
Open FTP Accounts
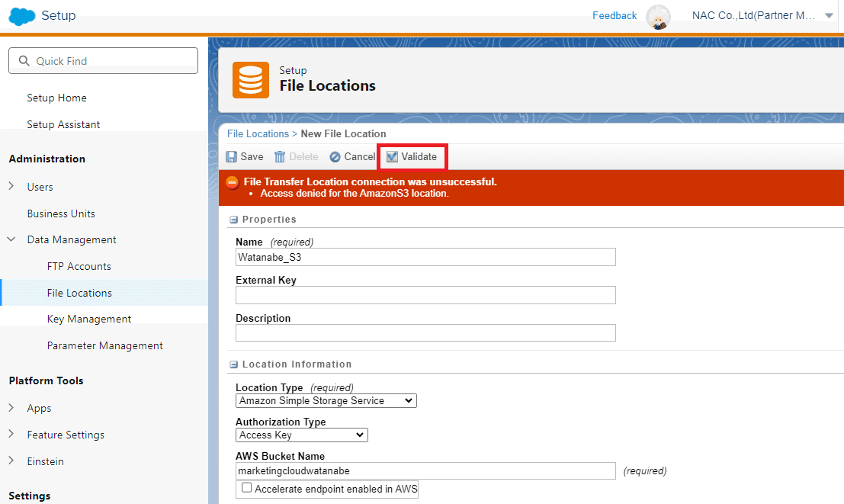click(79, 266)
